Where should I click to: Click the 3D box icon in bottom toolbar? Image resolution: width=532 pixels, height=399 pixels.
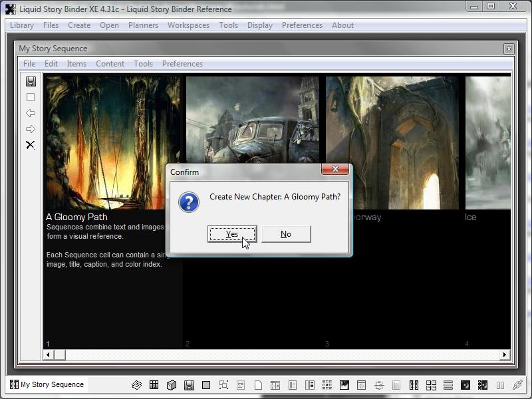coord(171,385)
